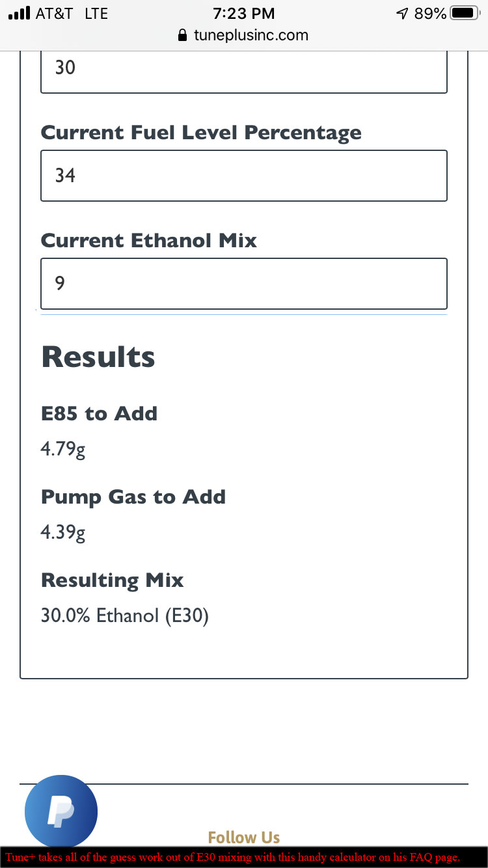Image resolution: width=488 pixels, height=868 pixels.
Task: Tap the E85 to Add label
Action: 99,413
